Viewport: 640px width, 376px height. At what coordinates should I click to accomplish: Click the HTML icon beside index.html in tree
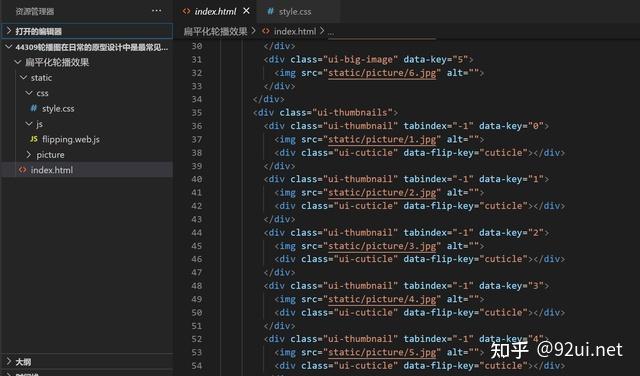click(x=22, y=170)
